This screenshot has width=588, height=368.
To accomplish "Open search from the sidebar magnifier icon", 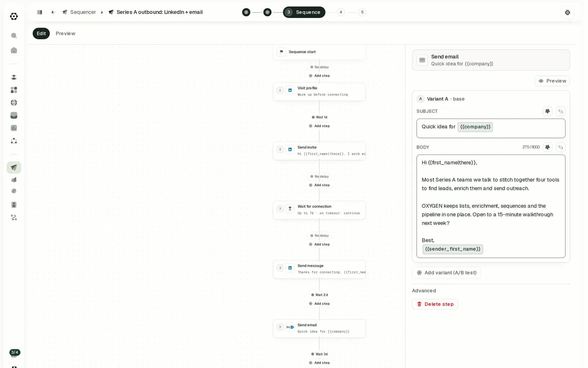I will point(14,36).
